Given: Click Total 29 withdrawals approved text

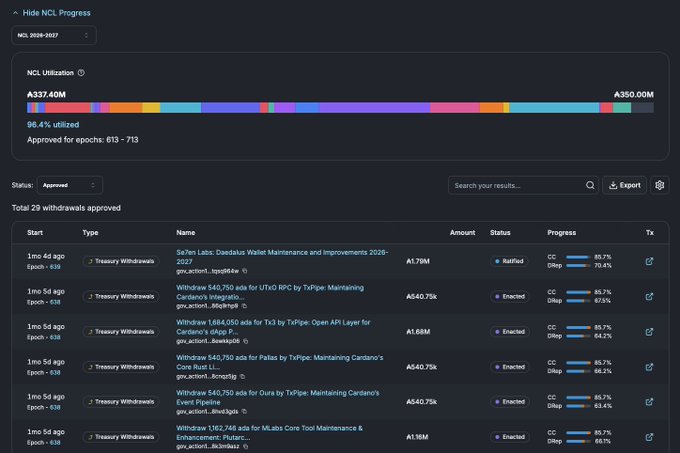Looking at the screenshot, I should point(66,208).
